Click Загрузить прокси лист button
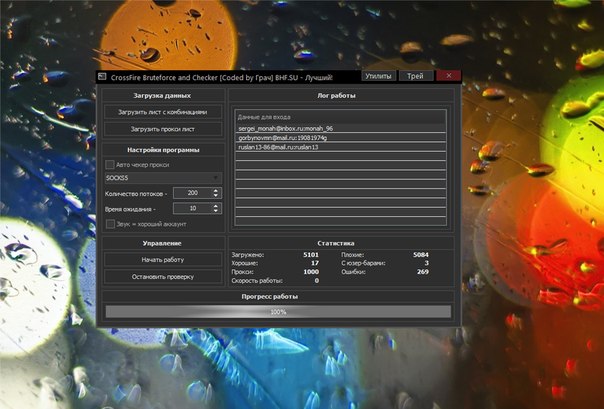This screenshot has height=409, width=604. pyautogui.click(x=163, y=129)
